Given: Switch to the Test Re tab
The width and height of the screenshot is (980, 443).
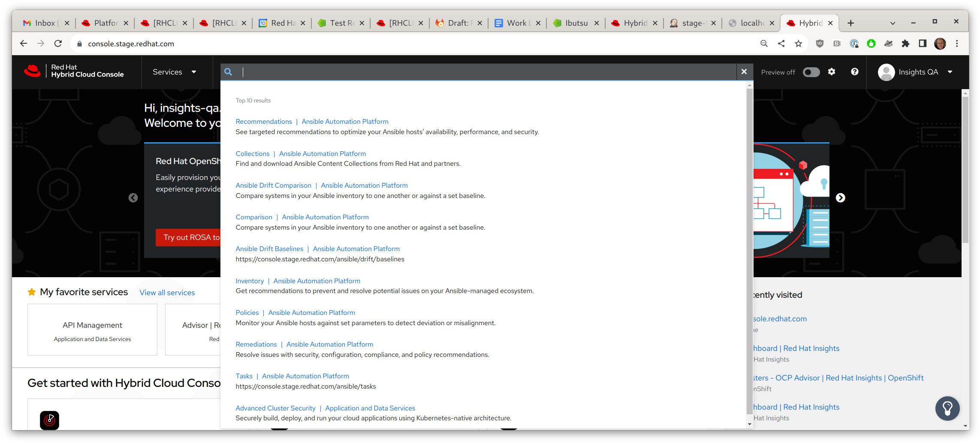Looking at the screenshot, I should (341, 23).
